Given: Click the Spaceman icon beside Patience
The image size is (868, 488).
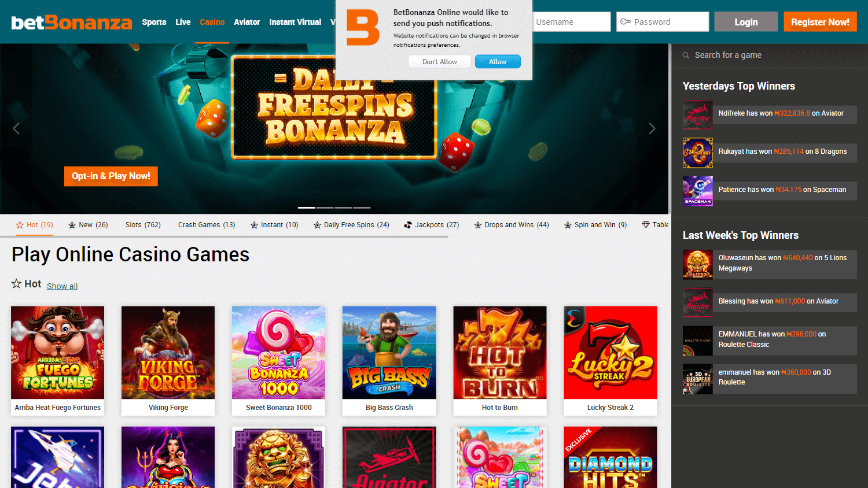Looking at the screenshot, I should click(698, 191).
